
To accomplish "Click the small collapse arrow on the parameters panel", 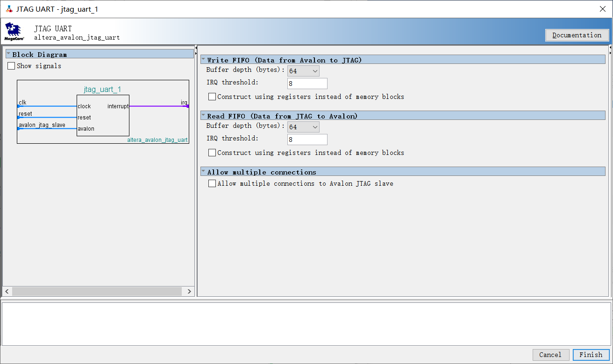I will (610, 47).
